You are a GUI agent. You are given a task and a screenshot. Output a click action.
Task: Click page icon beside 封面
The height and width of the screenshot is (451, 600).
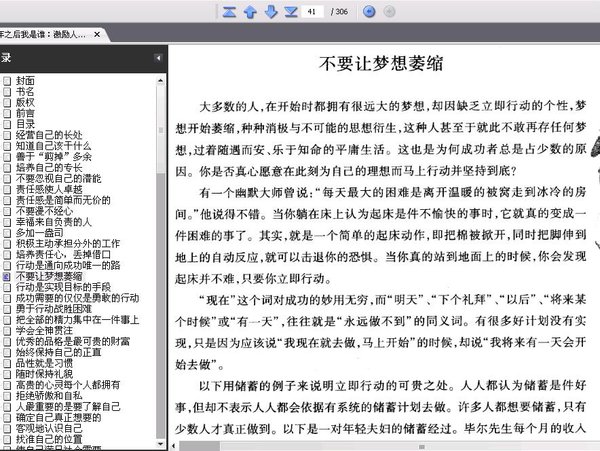7,81
